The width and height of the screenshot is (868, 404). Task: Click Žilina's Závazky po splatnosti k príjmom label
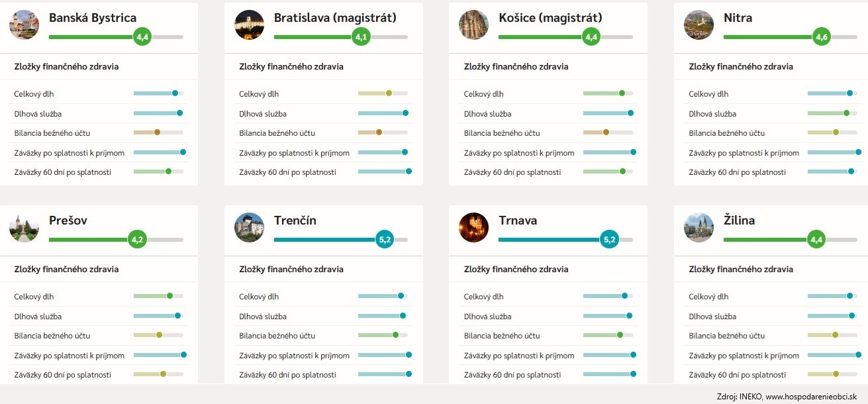pos(744,356)
